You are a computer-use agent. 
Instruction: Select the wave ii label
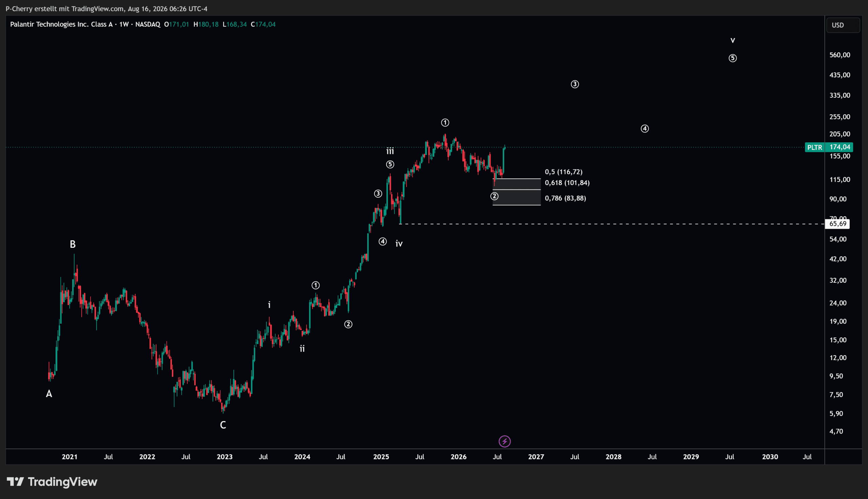coord(302,348)
